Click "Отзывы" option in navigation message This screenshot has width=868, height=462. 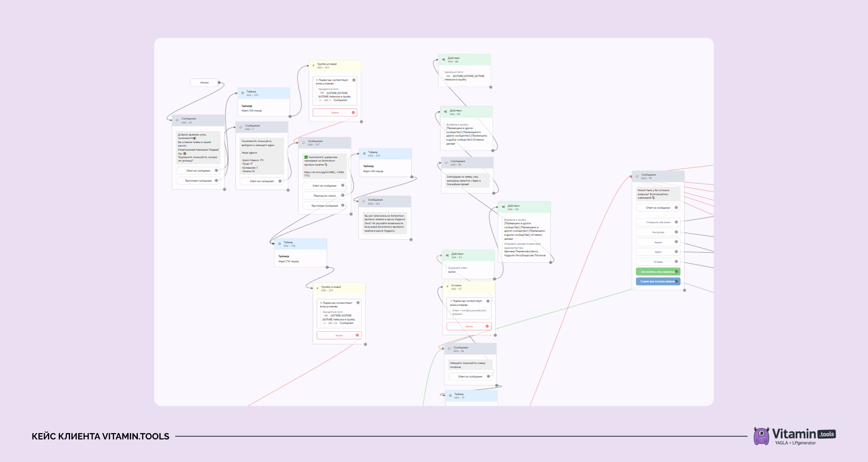coord(658,262)
